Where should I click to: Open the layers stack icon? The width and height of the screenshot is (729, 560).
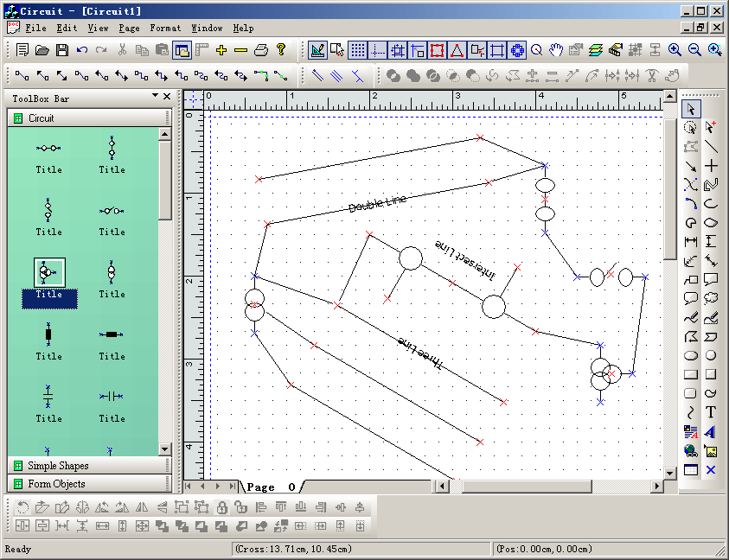coord(596,50)
